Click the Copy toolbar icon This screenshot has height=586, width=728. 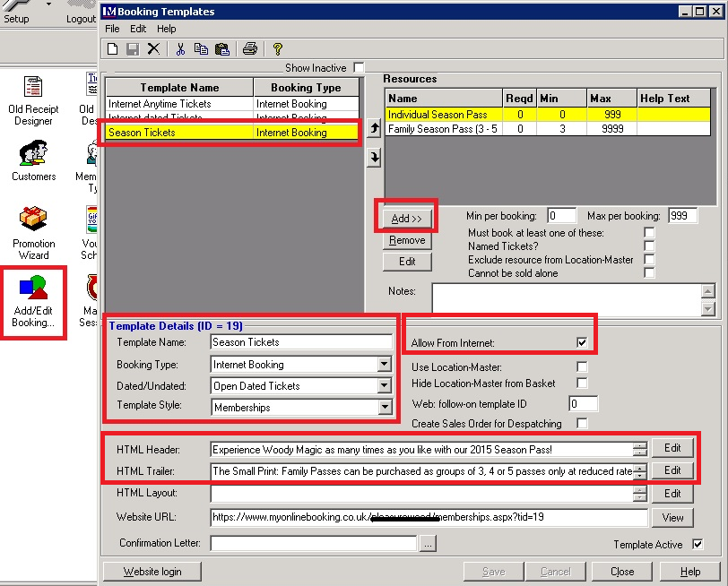[x=201, y=48]
